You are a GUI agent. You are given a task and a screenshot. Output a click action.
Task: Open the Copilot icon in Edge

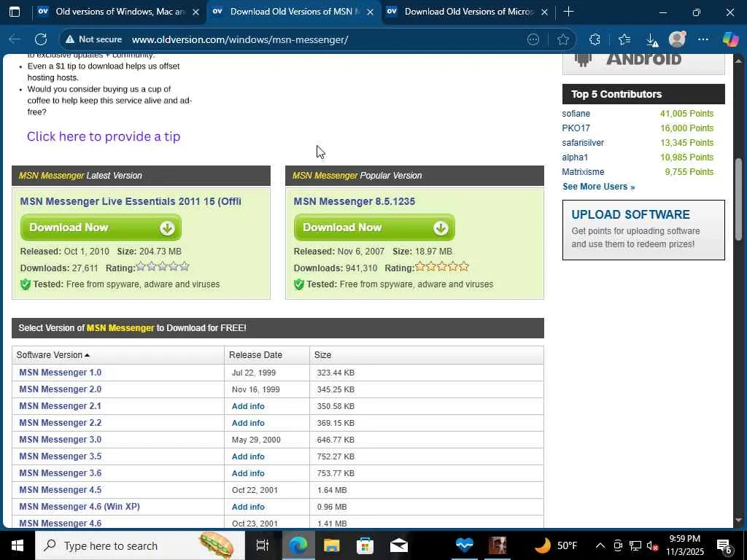point(729,39)
